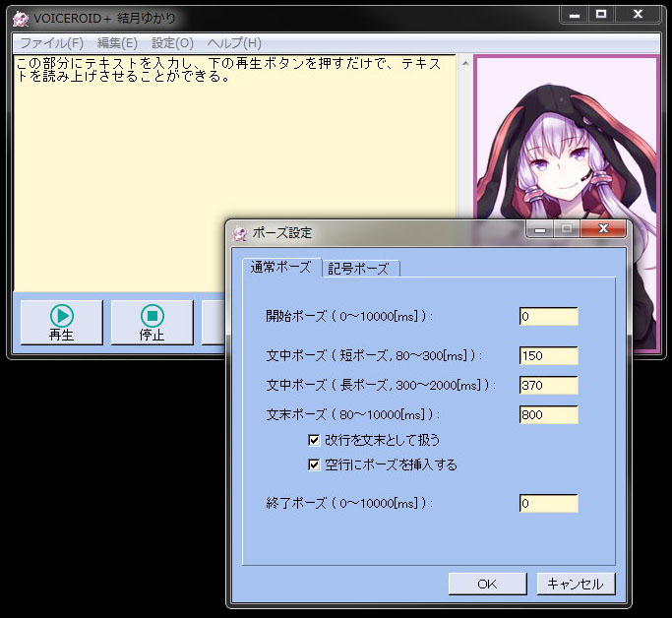Click the 終了ポーズ ( 0～10000[ms] ) label
Viewport: 672px width, 618px height.
[349, 503]
